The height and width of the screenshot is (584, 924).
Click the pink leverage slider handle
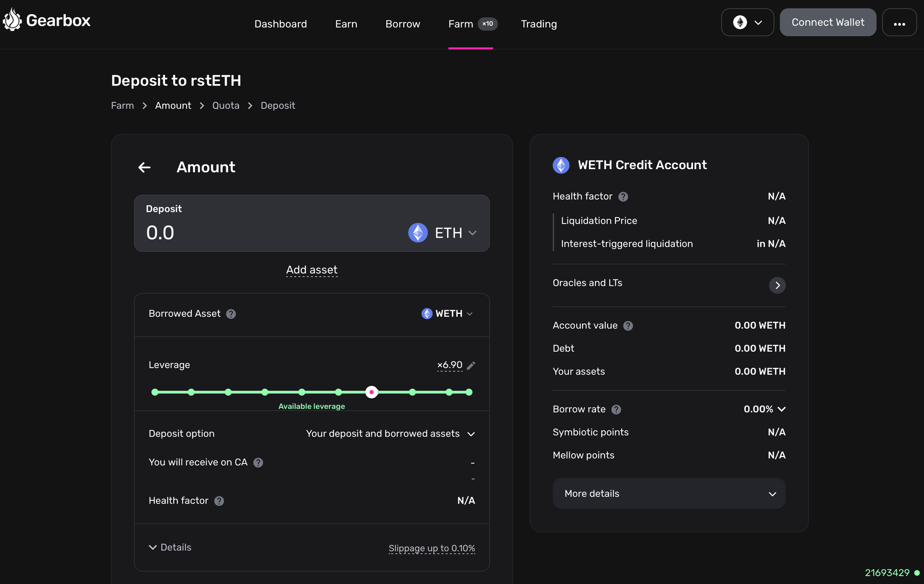(x=371, y=392)
